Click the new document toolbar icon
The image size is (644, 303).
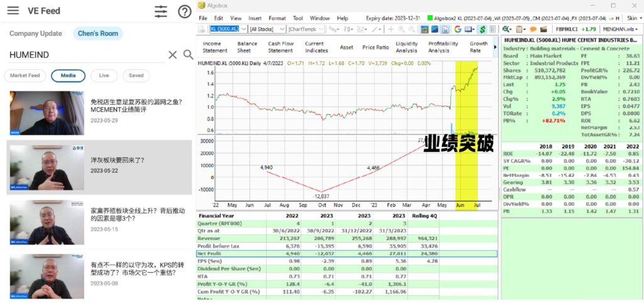202,29
